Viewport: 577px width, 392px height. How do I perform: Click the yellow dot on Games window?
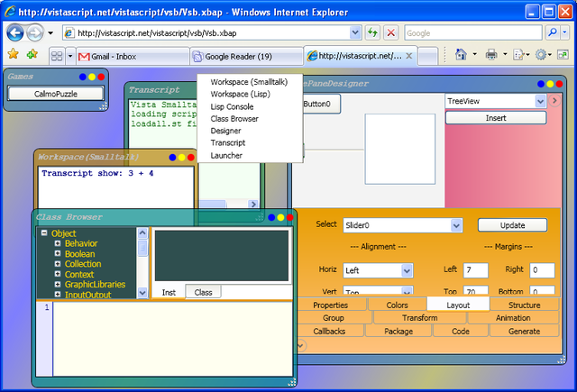click(92, 77)
